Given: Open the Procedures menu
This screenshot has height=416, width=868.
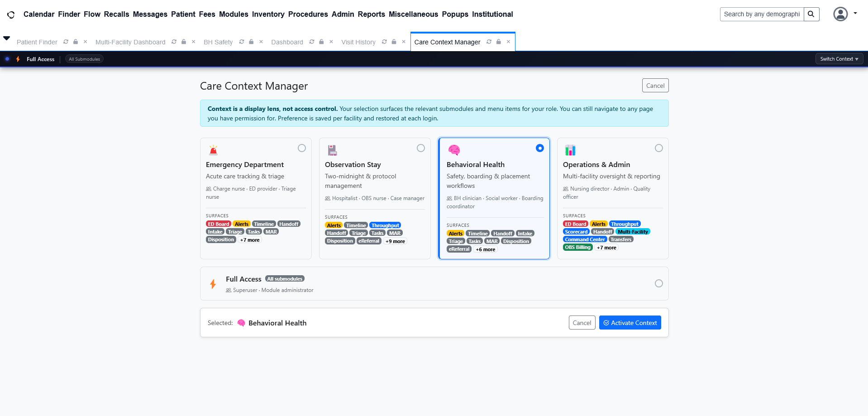Looking at the screenshot, I should point(308,14).
